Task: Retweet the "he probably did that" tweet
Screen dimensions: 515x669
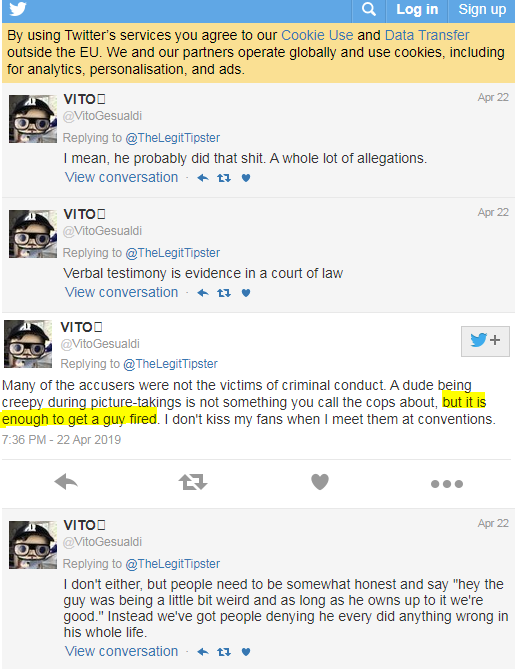Action: coord(224,178)
